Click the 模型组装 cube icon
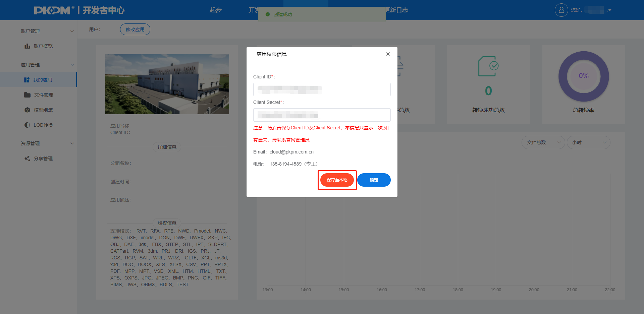Viewport: 644px width, 314px height. (27, 110)
